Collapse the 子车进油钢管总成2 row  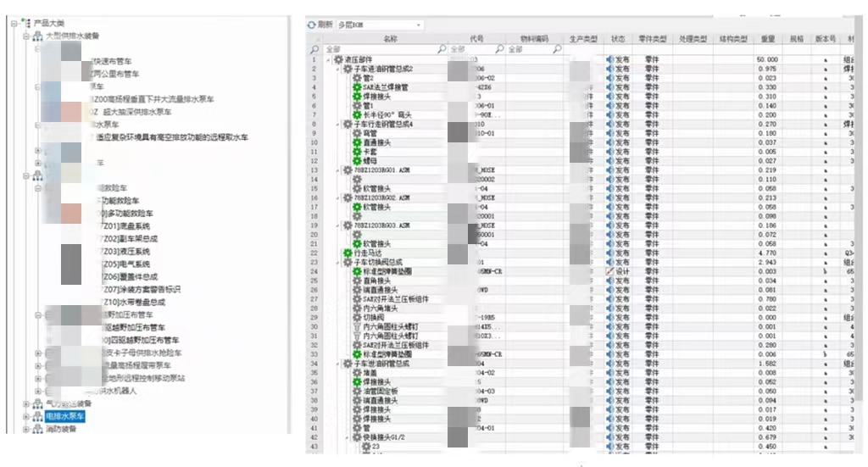pyautogui.click(x=338, y=69)
